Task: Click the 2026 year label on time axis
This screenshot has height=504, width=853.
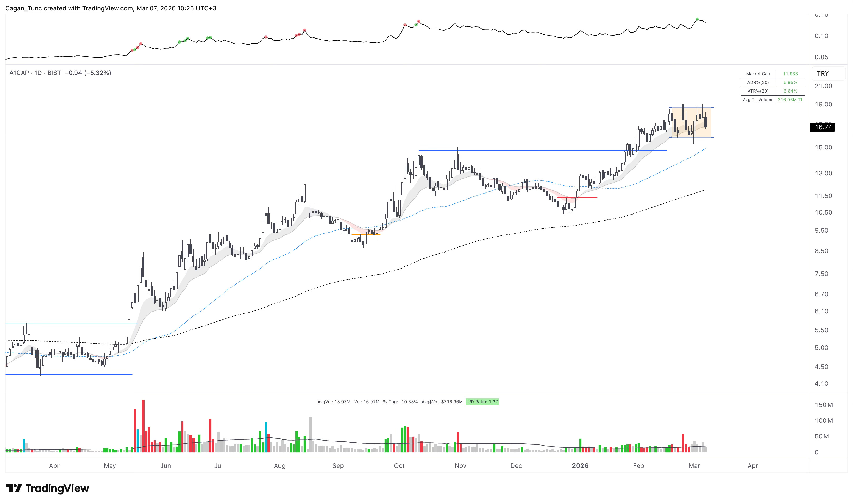Action: (580, 466)
